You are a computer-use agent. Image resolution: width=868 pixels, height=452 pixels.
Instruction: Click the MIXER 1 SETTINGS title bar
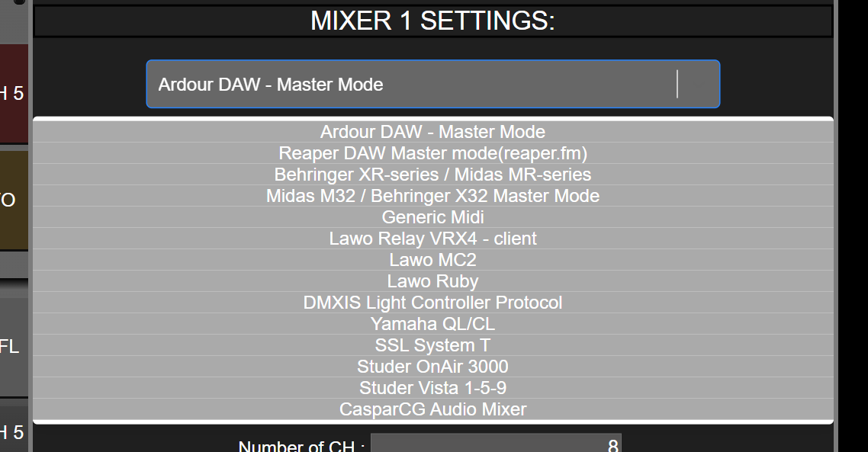click(432, 20)
